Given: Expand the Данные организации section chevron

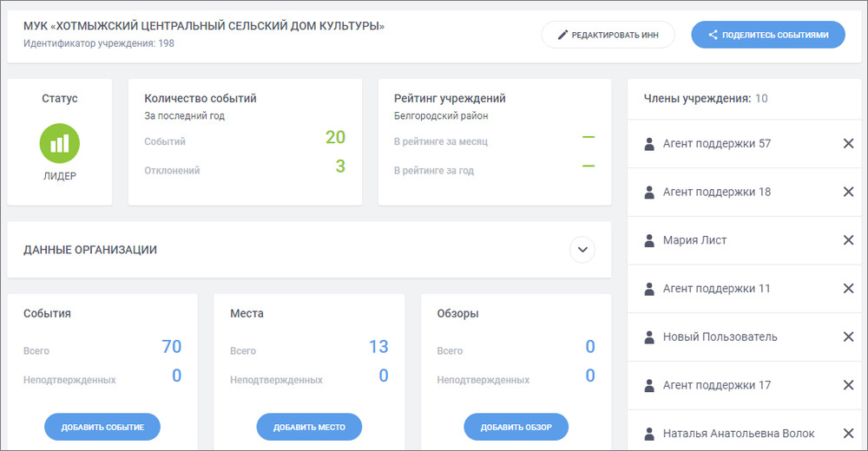Looking at the screenshot, I should [582, 250].
